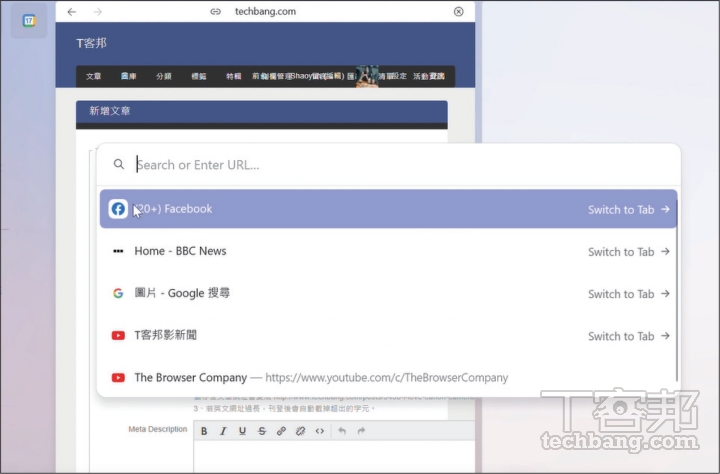
Task: Open the Google Calendar pinned sidebar icon
Action: pyautogui.click(x=29, y=21)
